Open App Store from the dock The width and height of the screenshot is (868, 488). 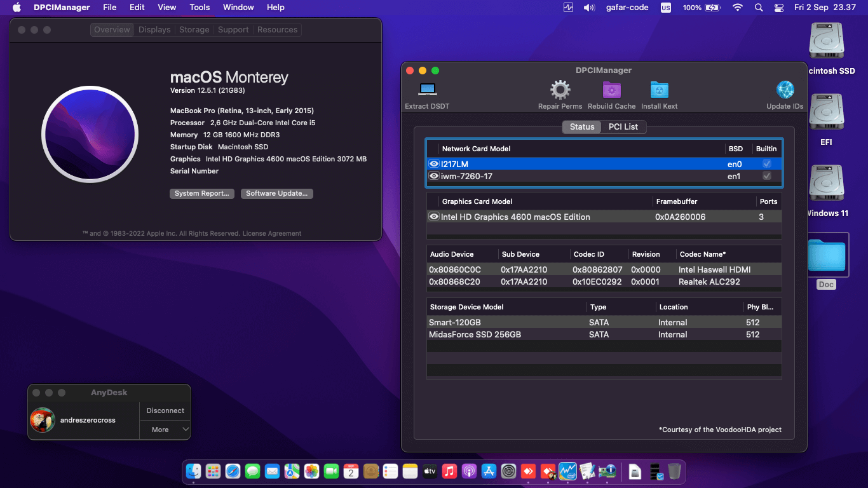[489, 471]
